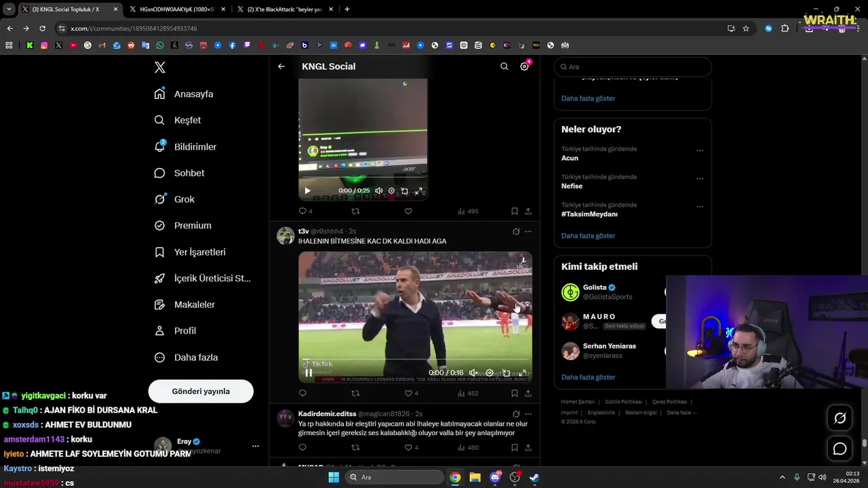Go to Anasayfa in the sidebar
This screenshot has height=488, width=868.
click(x=184, y=94)
